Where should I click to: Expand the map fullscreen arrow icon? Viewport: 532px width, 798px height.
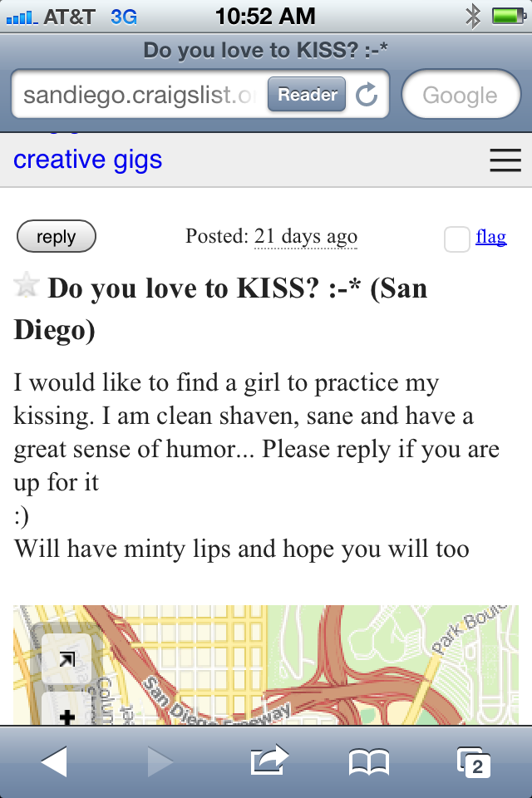[66, 659]
